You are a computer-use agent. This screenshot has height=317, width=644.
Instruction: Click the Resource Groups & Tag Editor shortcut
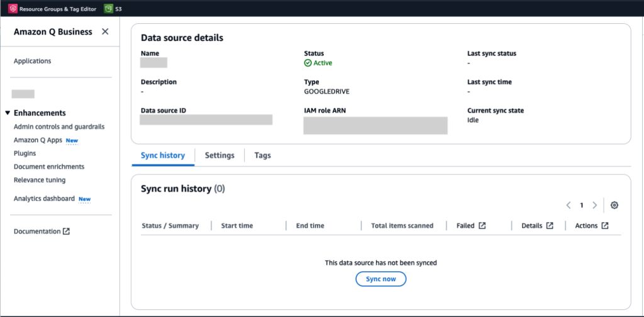click(57, 8)
